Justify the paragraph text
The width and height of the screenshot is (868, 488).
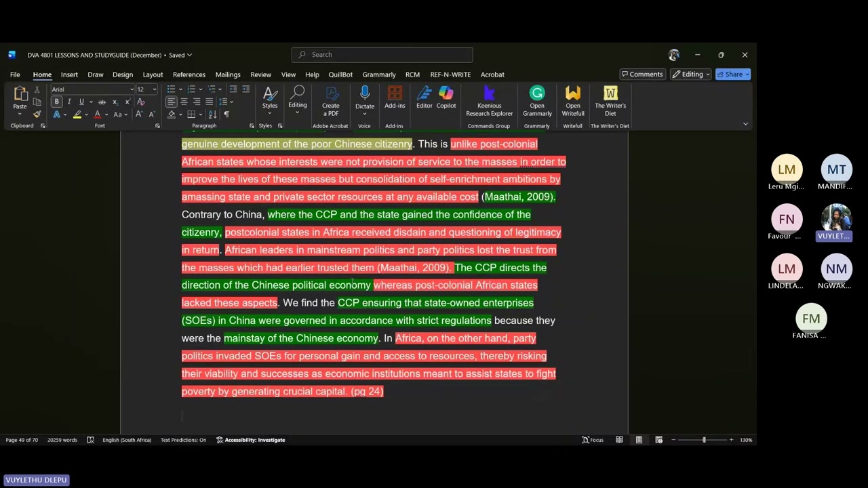[x=209, y=102]
